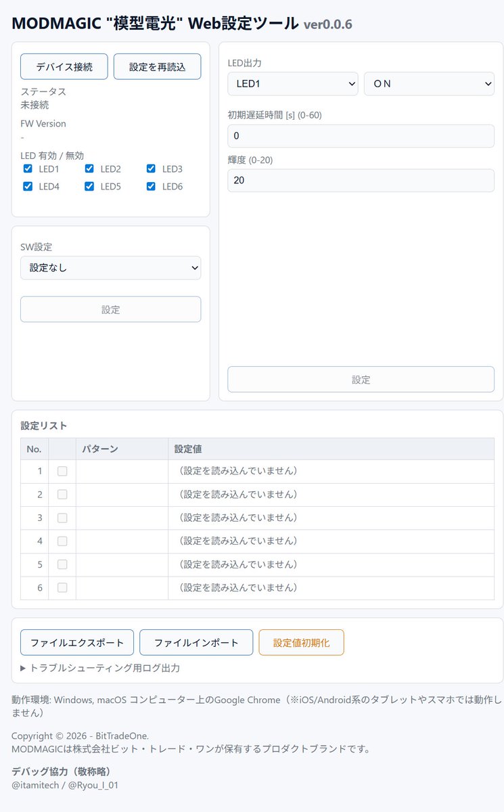Viewport: 504px width, 812px height.
Task: Disable the LED4 checkbox
Action: click(x=28, y=186)
